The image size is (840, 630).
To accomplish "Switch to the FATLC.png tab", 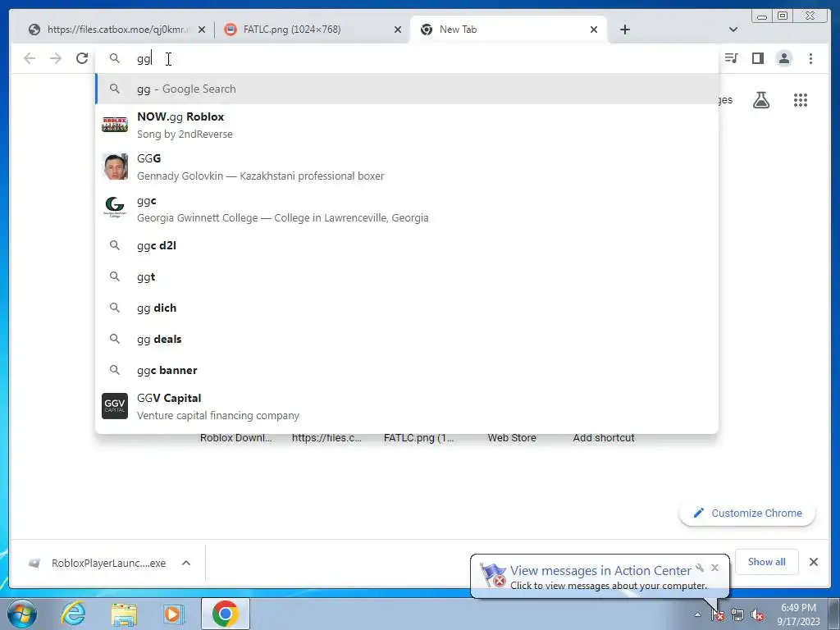I will 313,30.
